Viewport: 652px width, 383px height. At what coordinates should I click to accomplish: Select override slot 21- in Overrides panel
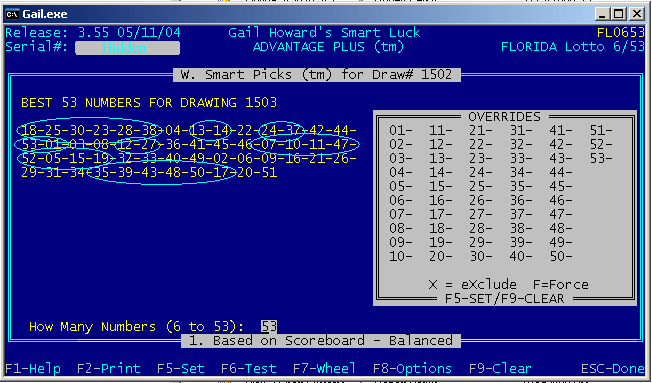pos(481,131)
